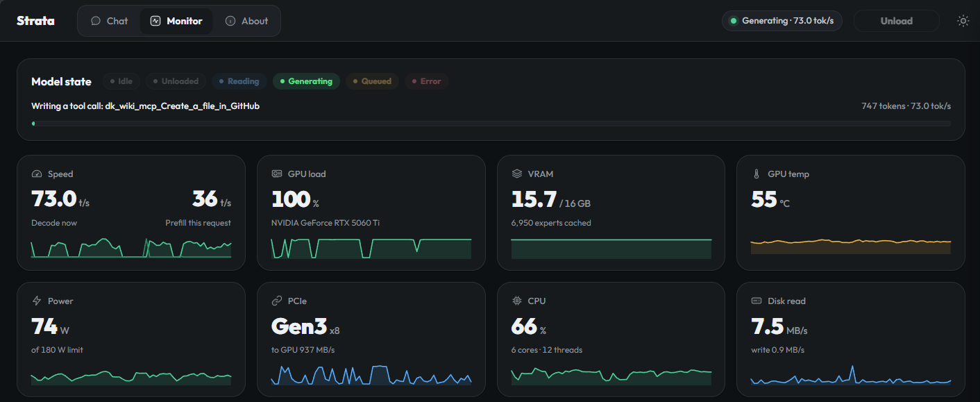Click the 55 °C temperature value

770,199
